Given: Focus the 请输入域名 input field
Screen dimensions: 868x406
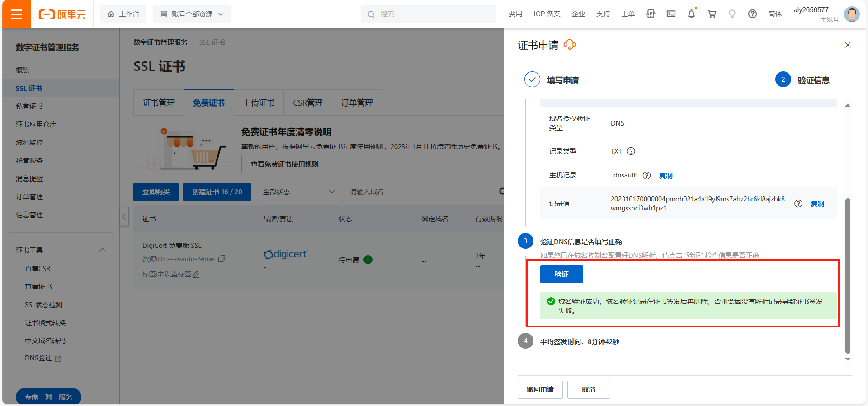Looking at the screenshot, I should pos(418,192).
